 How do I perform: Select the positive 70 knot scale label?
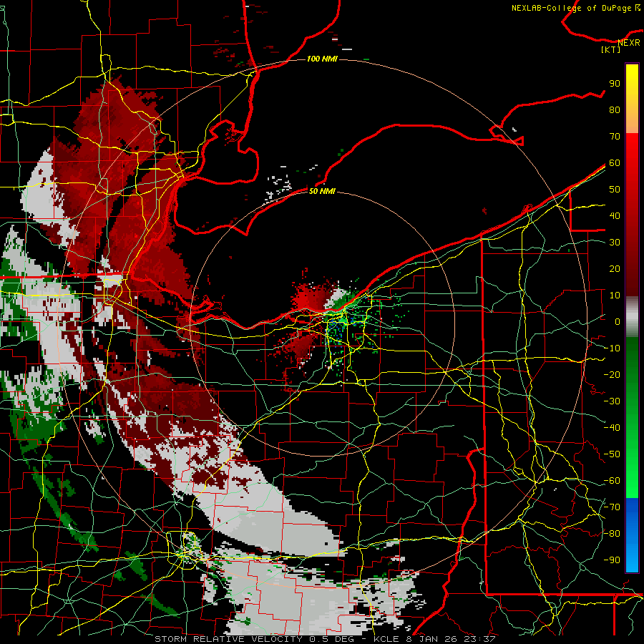[x=615, y=137]
